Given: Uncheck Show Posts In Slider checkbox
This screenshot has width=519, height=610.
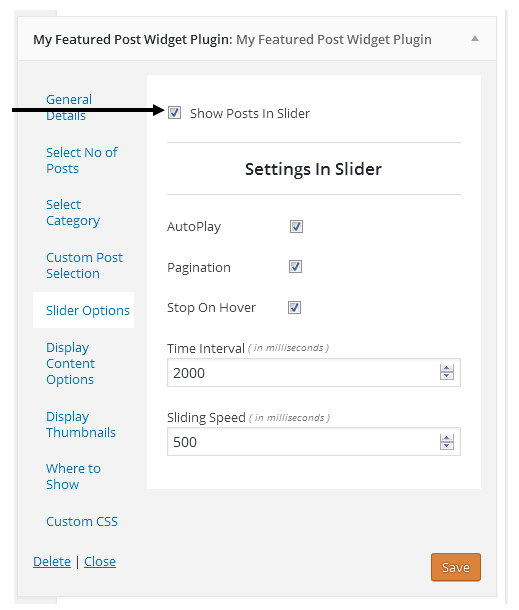Looking at the screenshot, I should 174,113.
